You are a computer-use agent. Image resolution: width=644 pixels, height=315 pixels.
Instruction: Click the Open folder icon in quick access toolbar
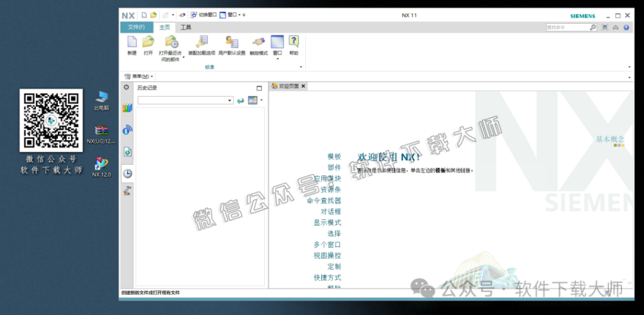point(153,15)
